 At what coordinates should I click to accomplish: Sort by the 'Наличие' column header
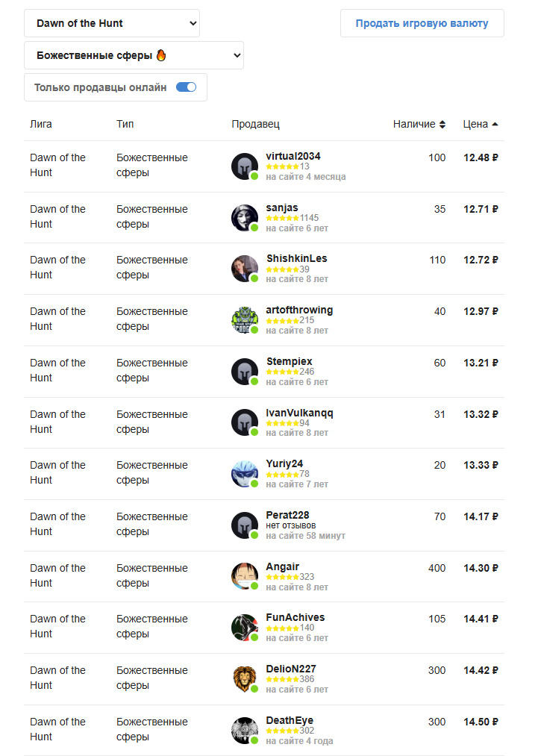click(419, 125)
